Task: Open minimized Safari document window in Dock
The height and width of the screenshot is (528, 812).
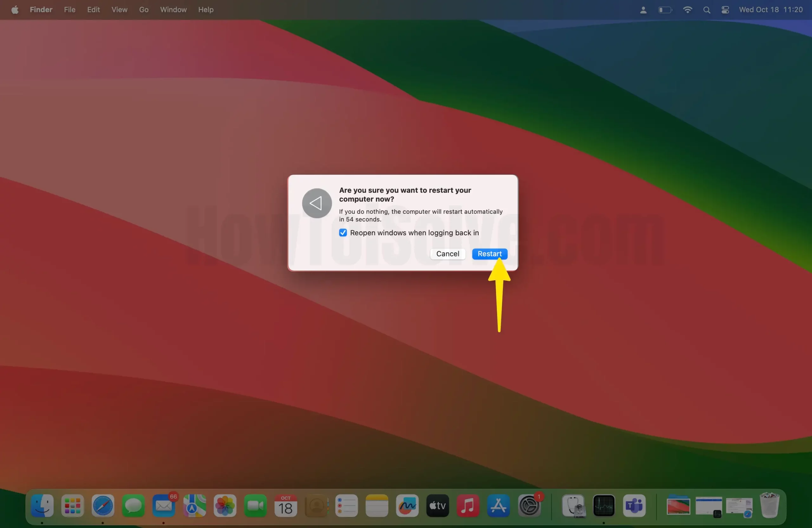Action: click(739, 507)
